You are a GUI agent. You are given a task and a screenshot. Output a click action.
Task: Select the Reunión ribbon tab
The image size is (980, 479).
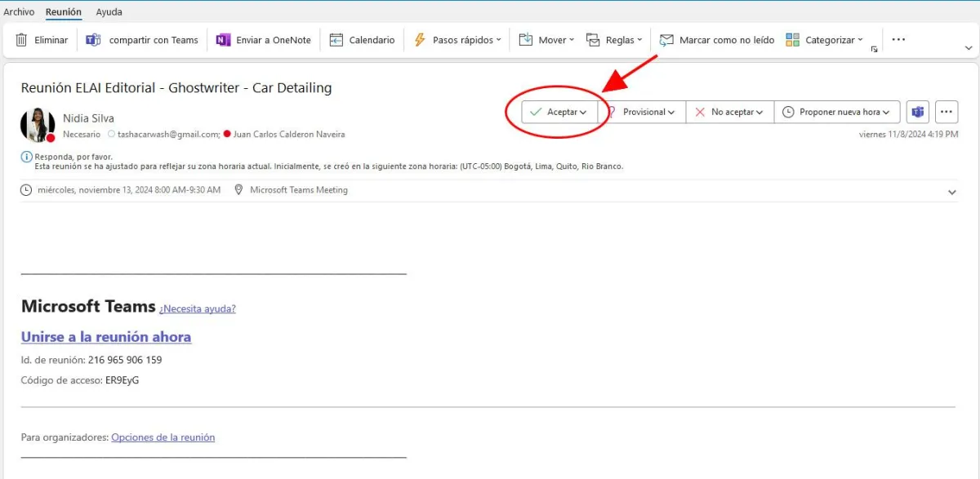point(64,12)
